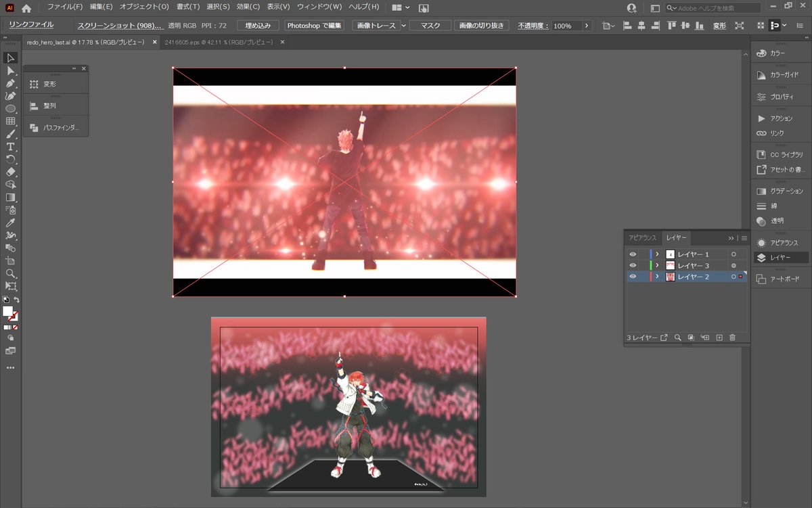Open the ファイル(F) menu
This screenshot has height=508, width=812.
pos(65,7)
